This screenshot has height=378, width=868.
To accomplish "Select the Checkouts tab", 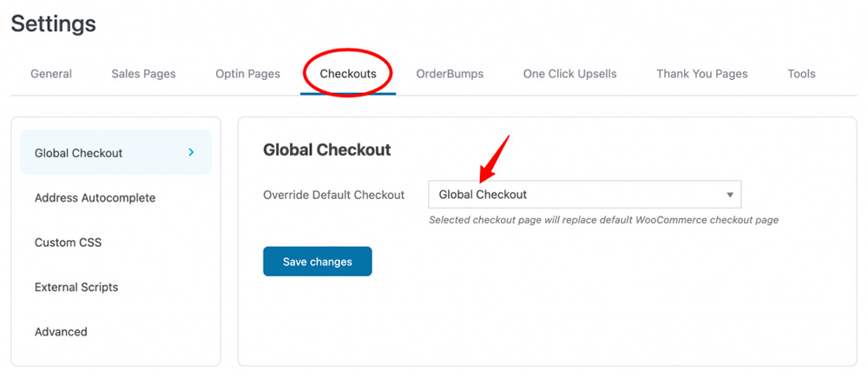I will pos(348,74).
